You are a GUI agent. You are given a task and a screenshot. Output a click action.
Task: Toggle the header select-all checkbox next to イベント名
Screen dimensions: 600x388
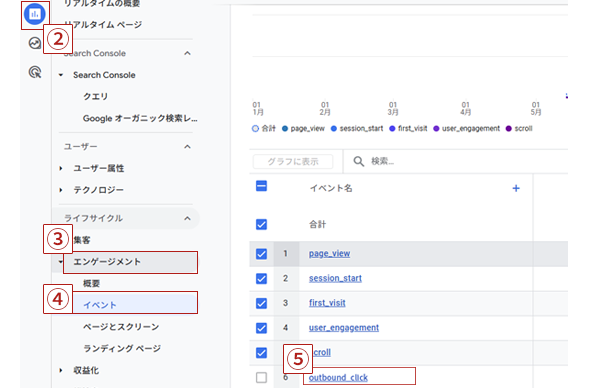pyautogui.click(x=261, y=186)
